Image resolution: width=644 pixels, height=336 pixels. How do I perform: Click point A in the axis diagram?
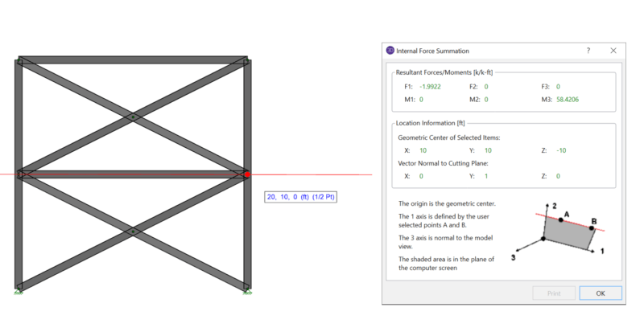pos(561,219)
